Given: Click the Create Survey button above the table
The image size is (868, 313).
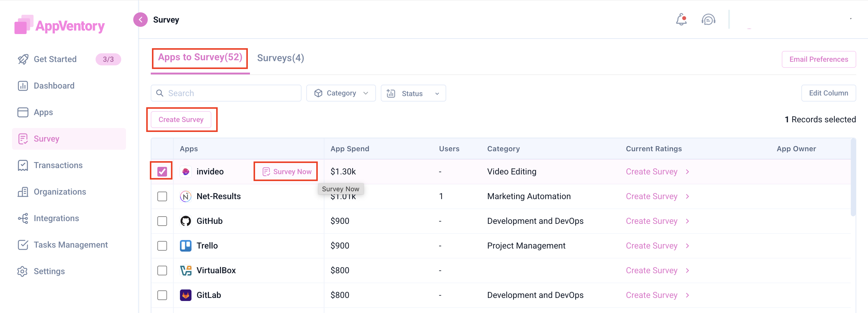Looking at the screenshot, I should pyautogui.click(x=181, y=120).
